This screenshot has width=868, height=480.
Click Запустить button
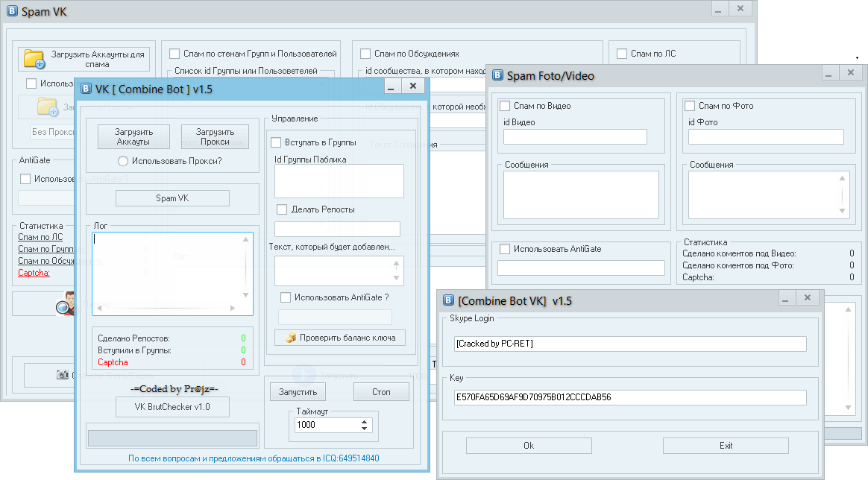point(298,391)
